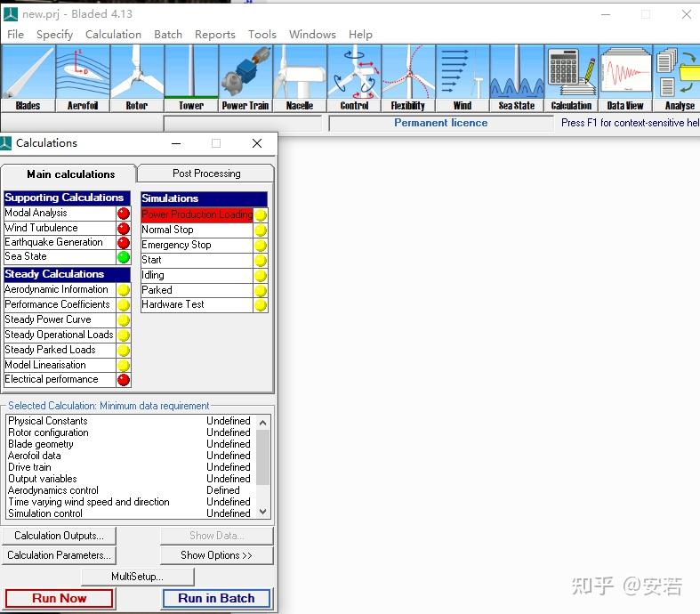Open the Batch menu

[x=168, y=35]
